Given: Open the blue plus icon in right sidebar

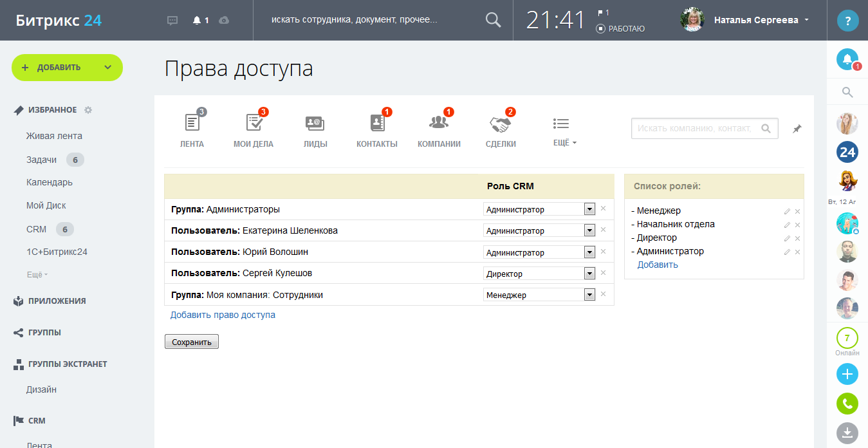Looking at the screenshot, I should coord(847,373).
